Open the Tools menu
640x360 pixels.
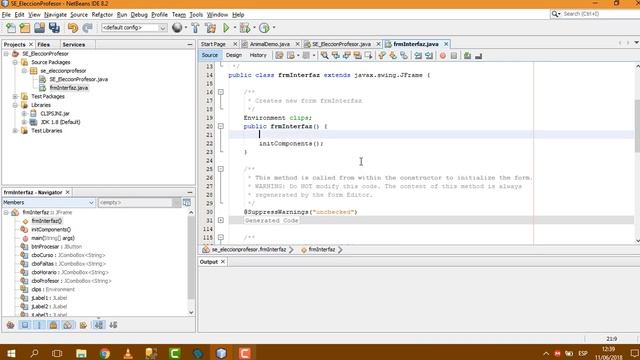pos(196,14)
